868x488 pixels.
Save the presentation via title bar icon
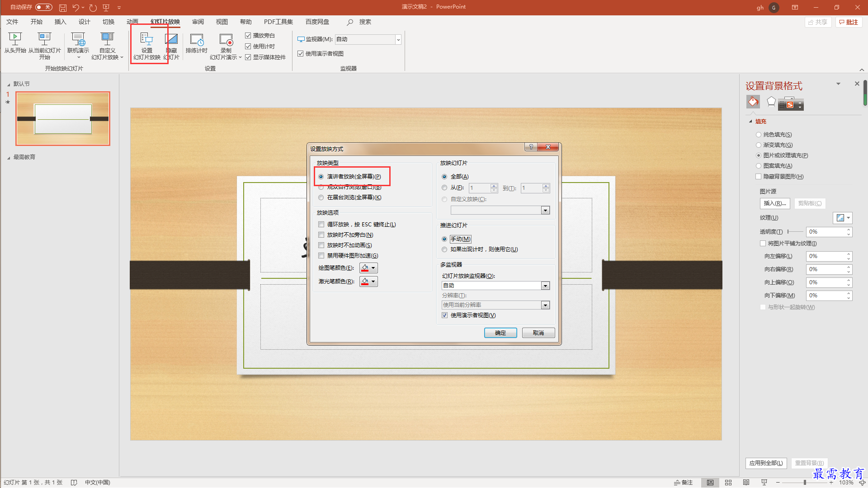(63, 8)
